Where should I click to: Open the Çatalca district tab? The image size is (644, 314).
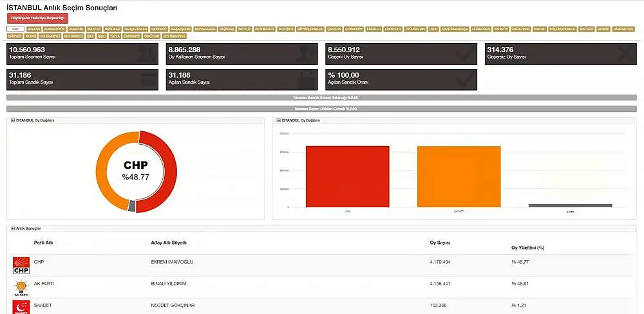(334, 29)
